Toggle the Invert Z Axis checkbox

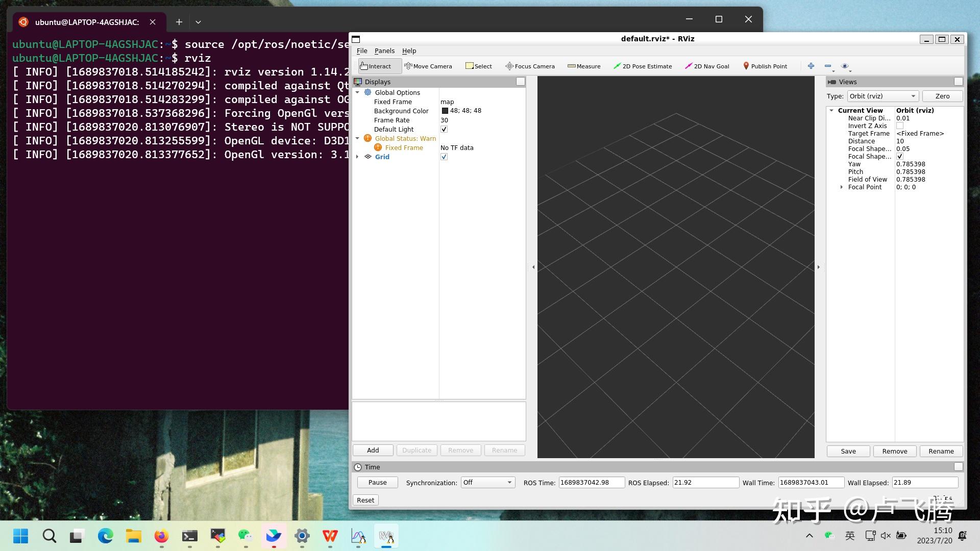coord(899,126)
